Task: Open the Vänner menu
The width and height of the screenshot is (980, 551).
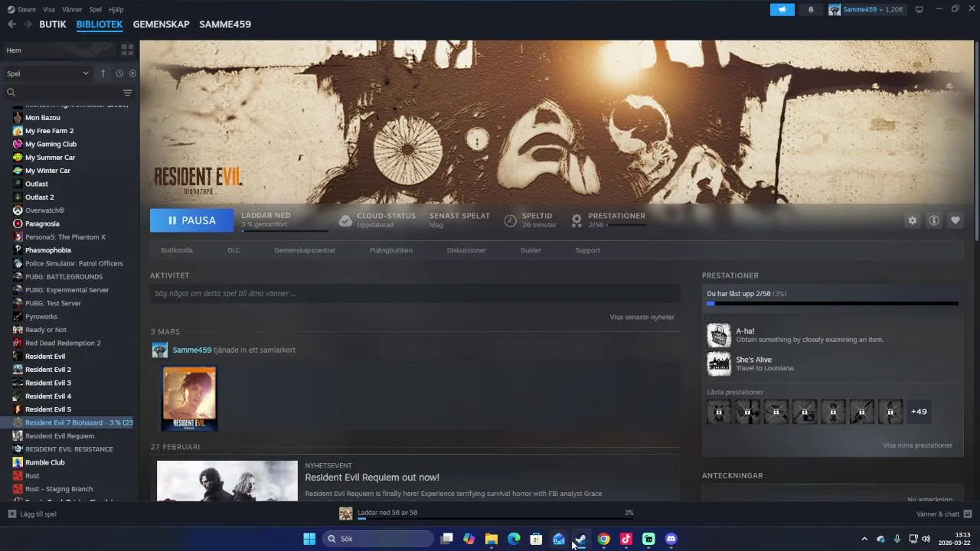Action: click(x=72, y=9)
